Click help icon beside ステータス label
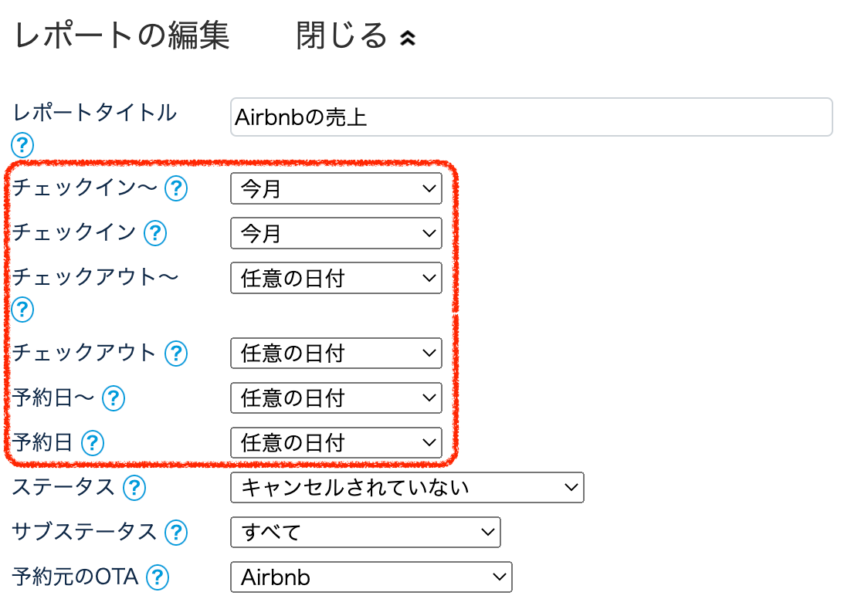Screen dimensions: 868x599 (134, 487)
